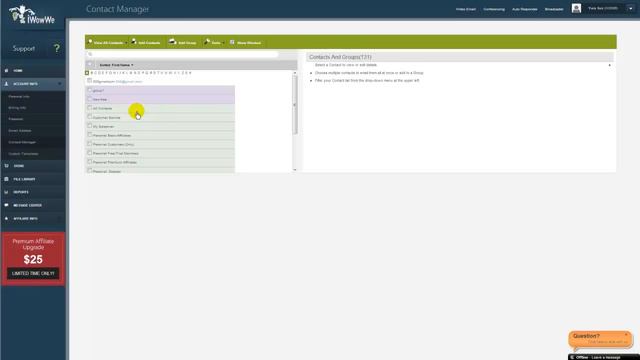The height and width of the screenshot is (360, 640).
Task: Click the View All Contacts pin icon
Action: point(90,42)
